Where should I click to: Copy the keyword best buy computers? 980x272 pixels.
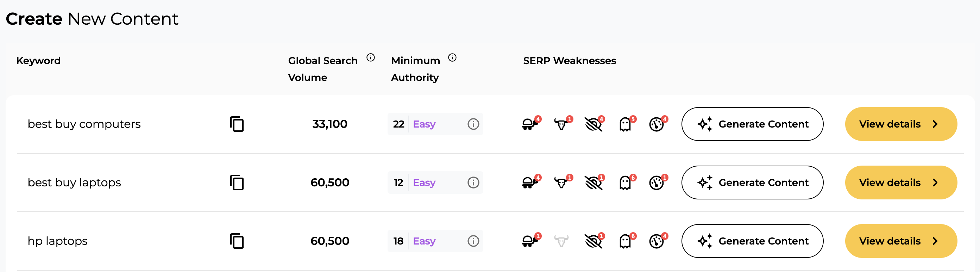(x=236, y=124)
